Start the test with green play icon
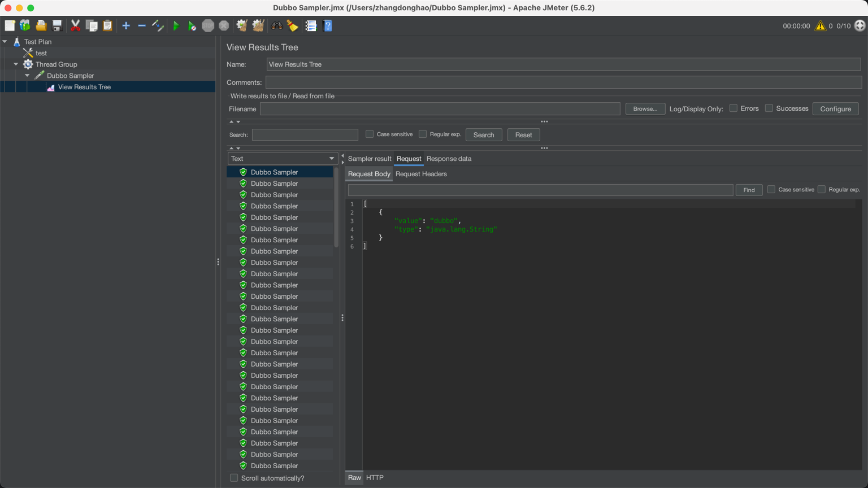 coord(176,25)
